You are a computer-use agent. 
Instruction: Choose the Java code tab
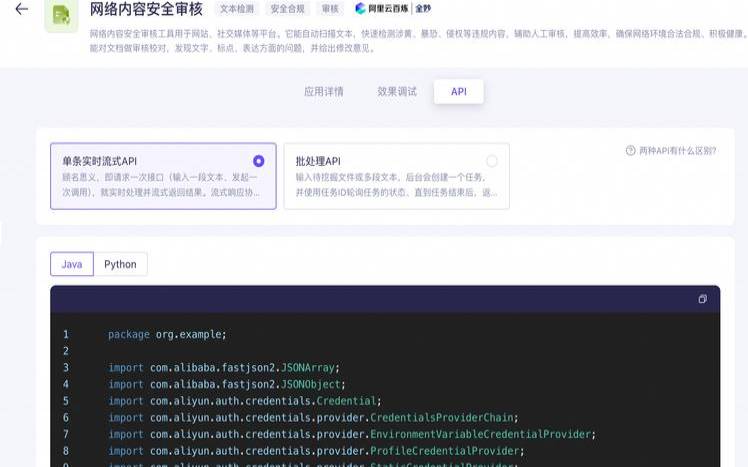pos(72,264)
